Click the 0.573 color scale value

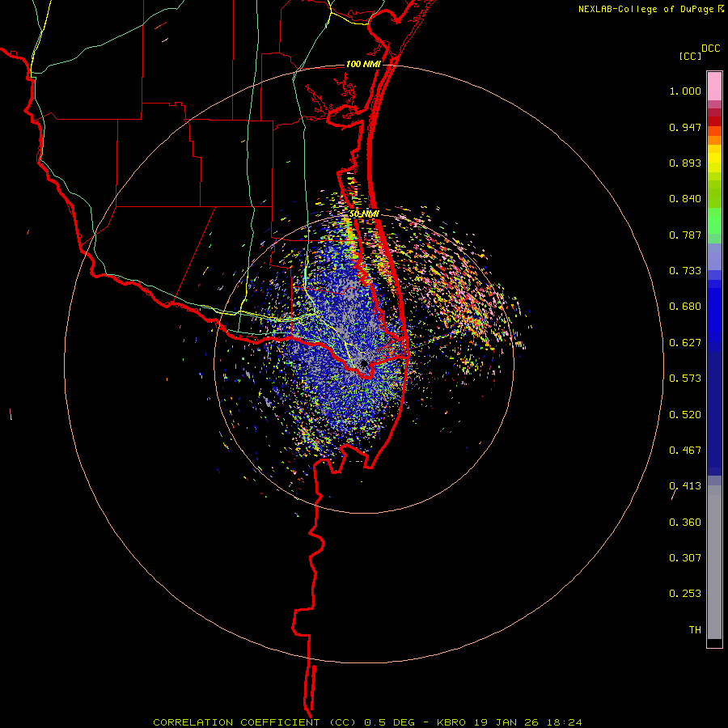tap(685, 379)
